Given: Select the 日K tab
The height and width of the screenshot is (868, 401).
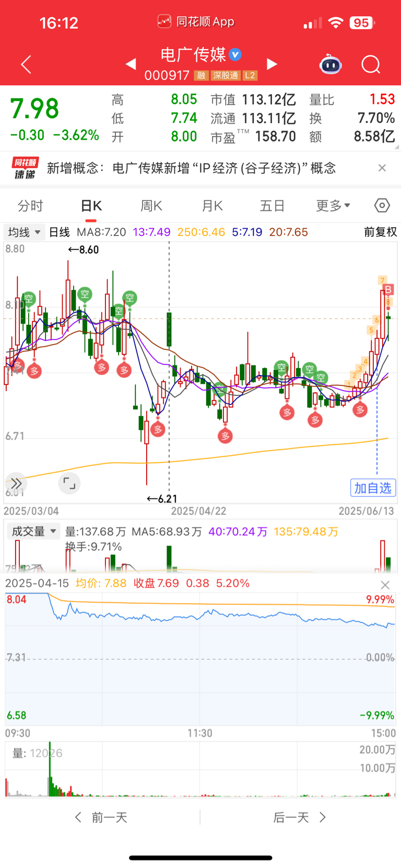Looking at the screenshot, I should click(x=91, y=206).
